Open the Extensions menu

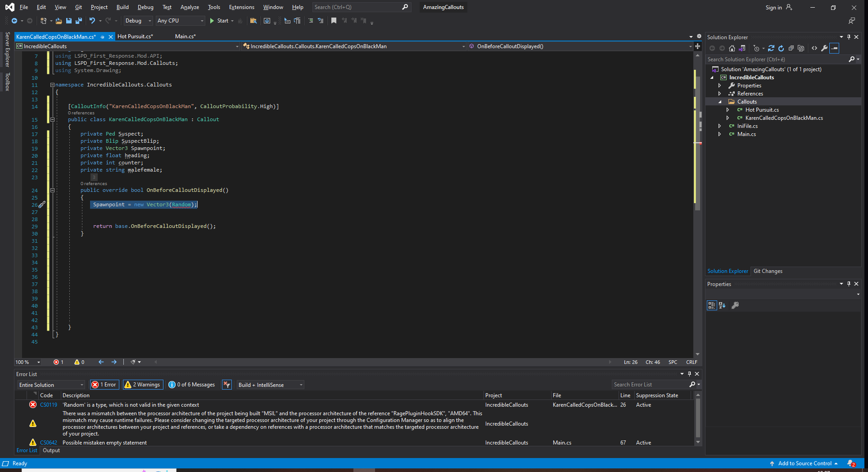click(241, 7)
